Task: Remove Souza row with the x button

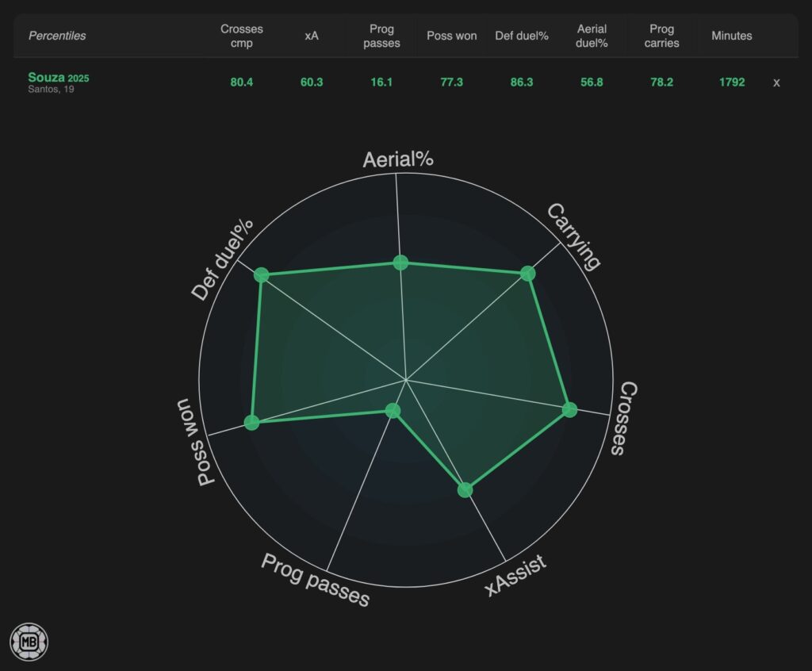Action: (776, 82)
